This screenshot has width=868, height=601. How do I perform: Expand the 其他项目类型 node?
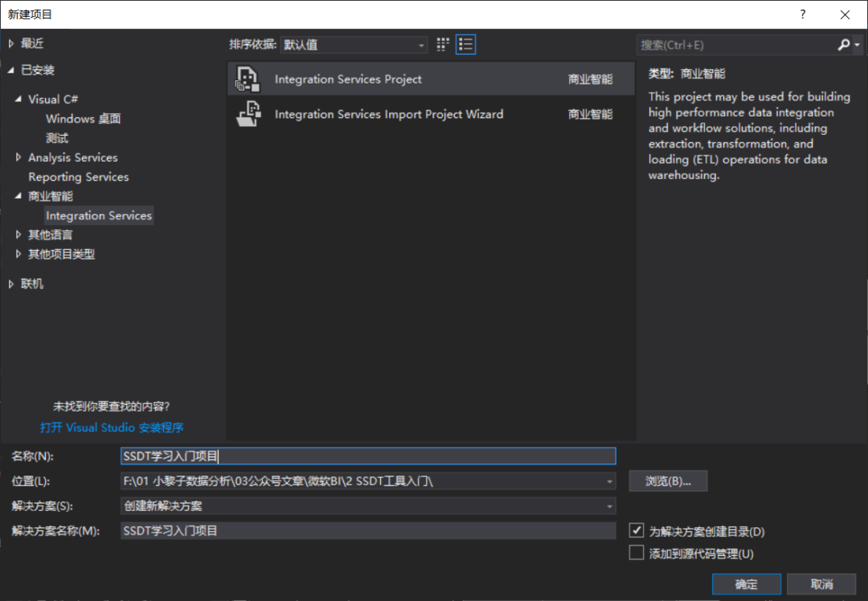[18, 254]
